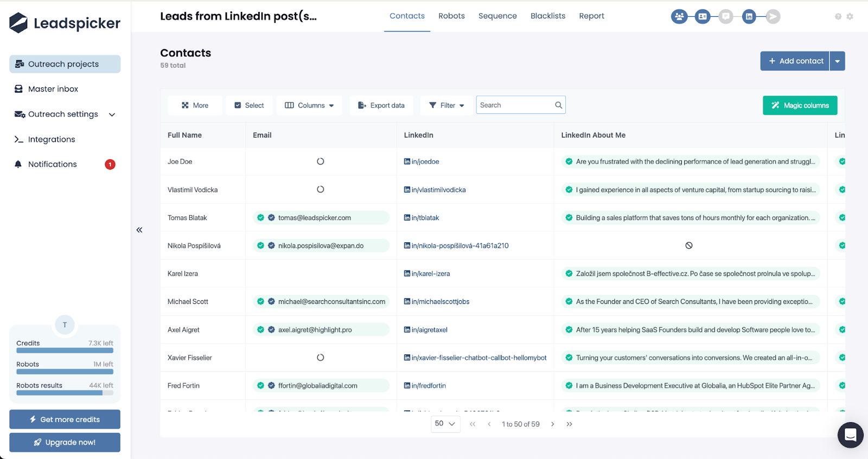Open the settings gear icon top right
This screenshot has width=868, height=459.
coord(850,16)
